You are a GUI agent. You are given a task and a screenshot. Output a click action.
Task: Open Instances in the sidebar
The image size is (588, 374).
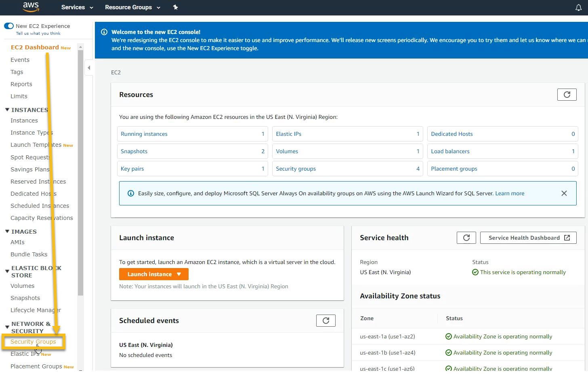[24, 120]
